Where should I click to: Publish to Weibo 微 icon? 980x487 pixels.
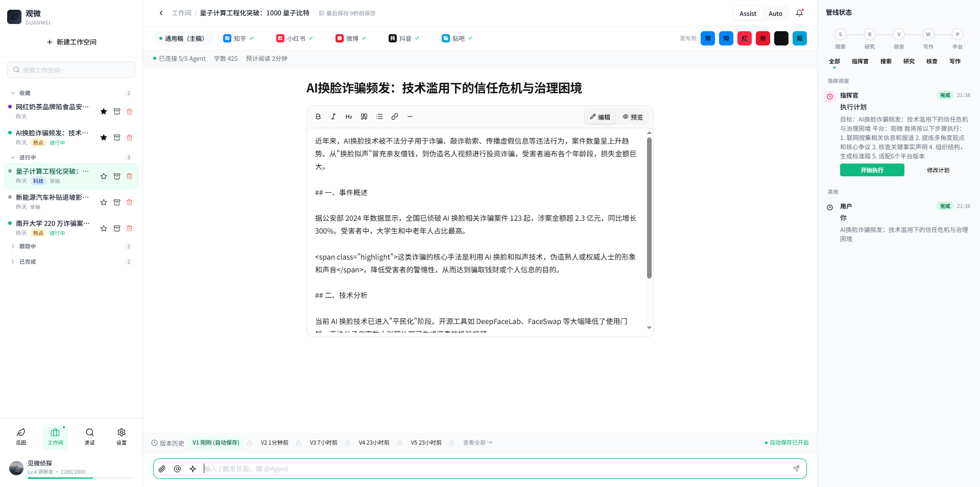(763, 38)
